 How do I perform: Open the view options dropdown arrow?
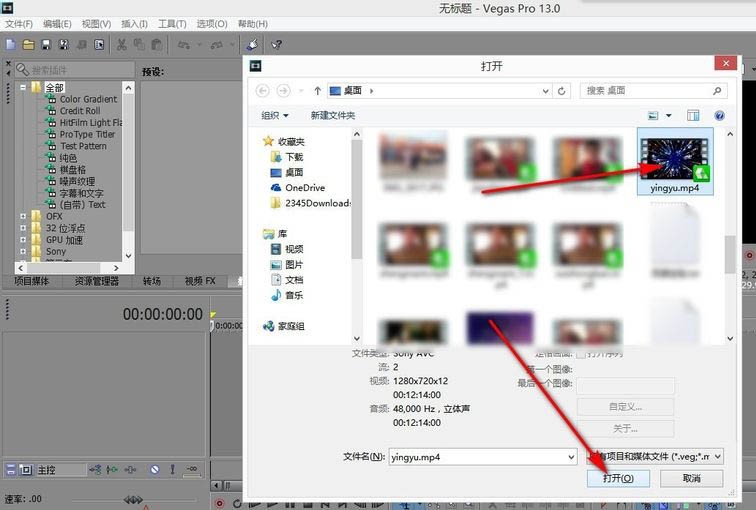point(669,115)
